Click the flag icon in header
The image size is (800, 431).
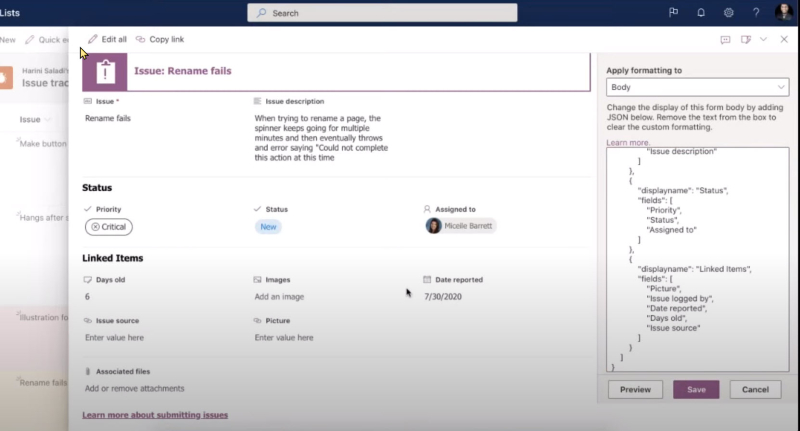pyautogui.click(x=673, y=12)
